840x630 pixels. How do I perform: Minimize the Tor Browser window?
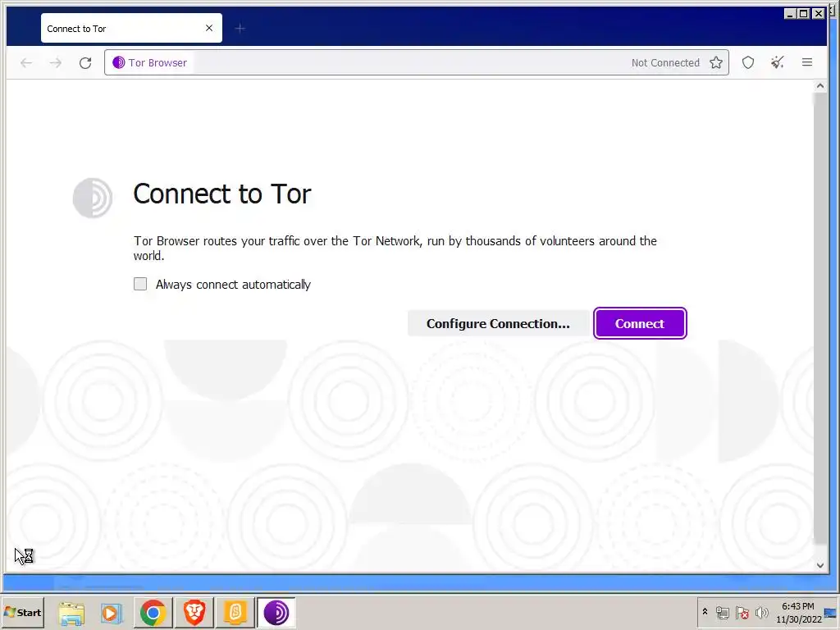click(790, 13)
